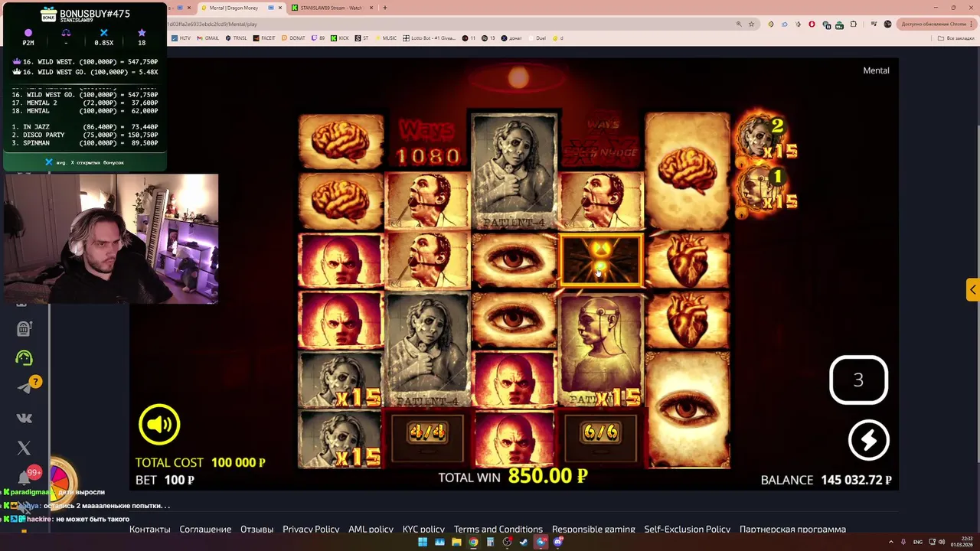The width and height of the screenshot is (980, 551).
Task: Open the HLTV bookmark
Action: (181, 37)
